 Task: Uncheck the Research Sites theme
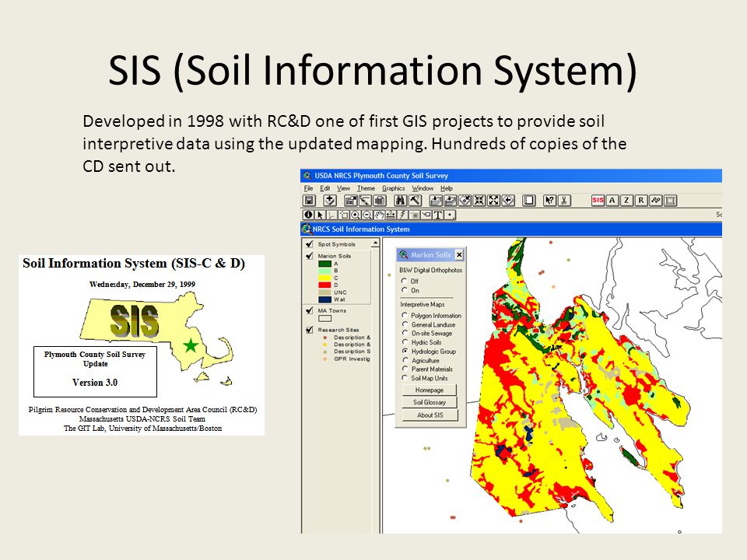click(309, 330)
